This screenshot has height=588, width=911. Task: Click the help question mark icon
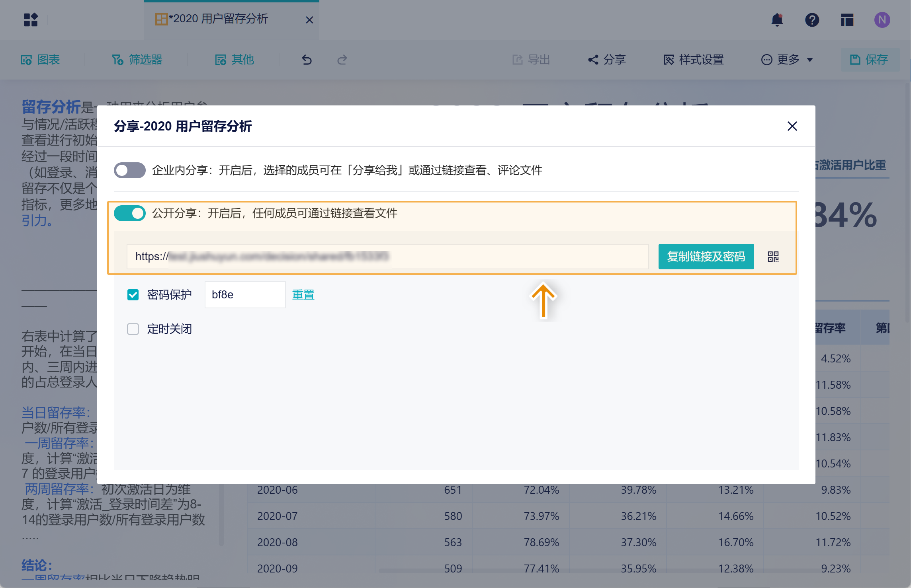coord(812,19)
